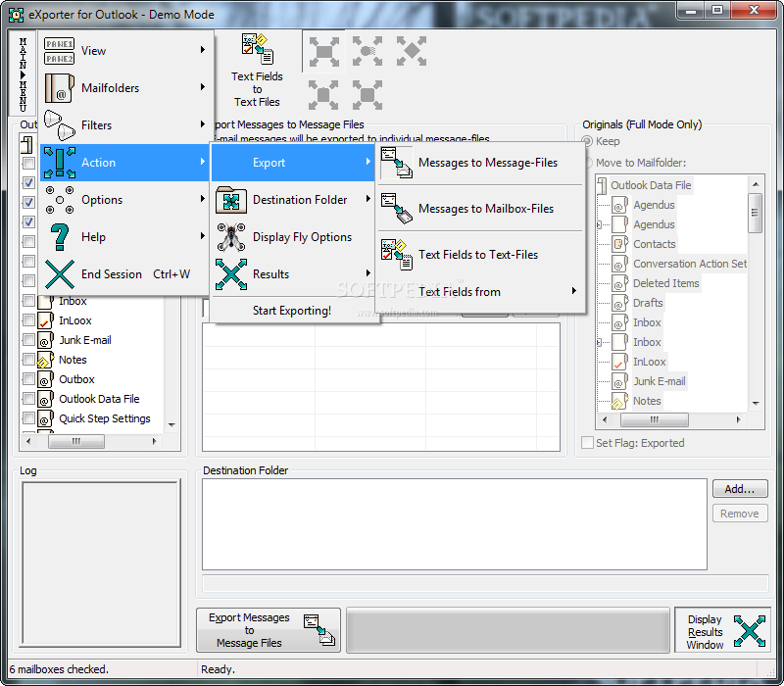
Task: Toggle the Inbox checkbox in left list
Action: pos(29,301)
